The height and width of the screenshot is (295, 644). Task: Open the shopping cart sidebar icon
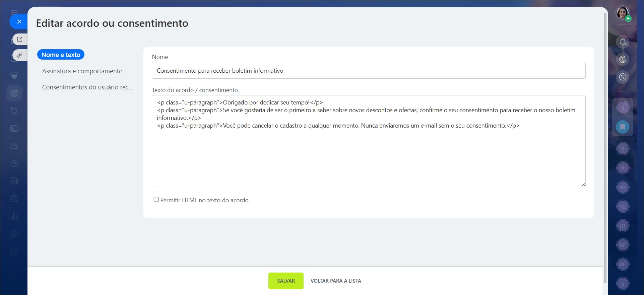(14, 111)
